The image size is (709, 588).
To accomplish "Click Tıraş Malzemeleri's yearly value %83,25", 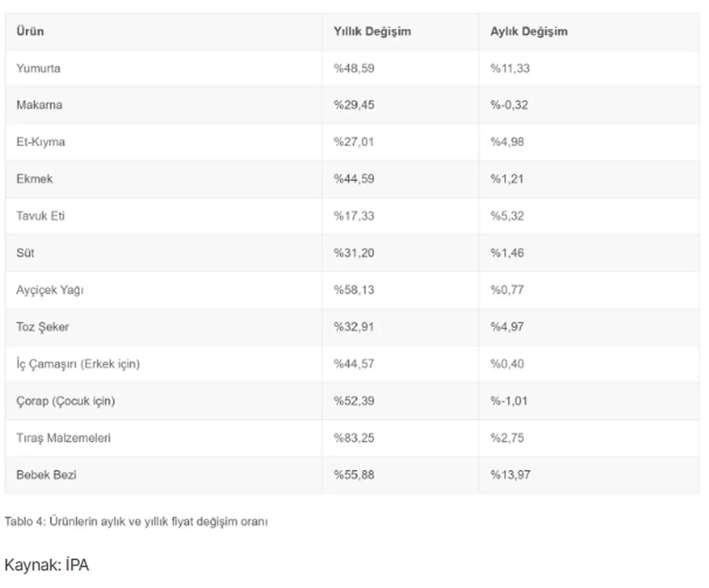I will tap(353, 438).
